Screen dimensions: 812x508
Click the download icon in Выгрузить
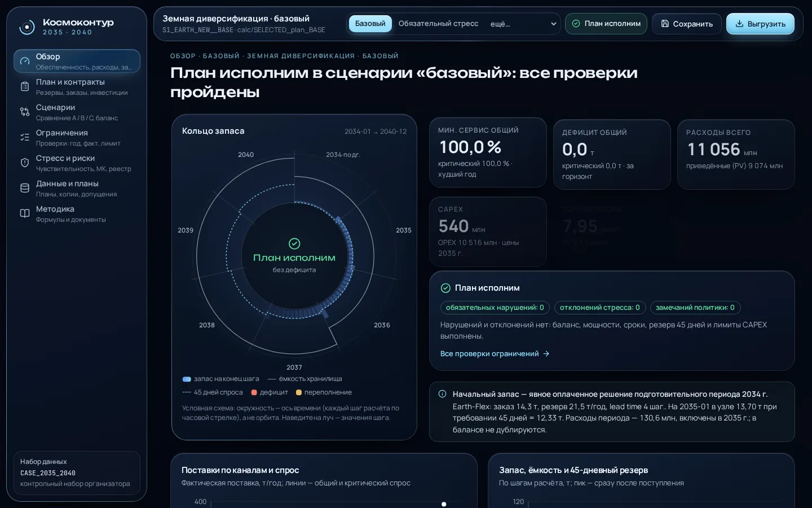tap(739, 24)
